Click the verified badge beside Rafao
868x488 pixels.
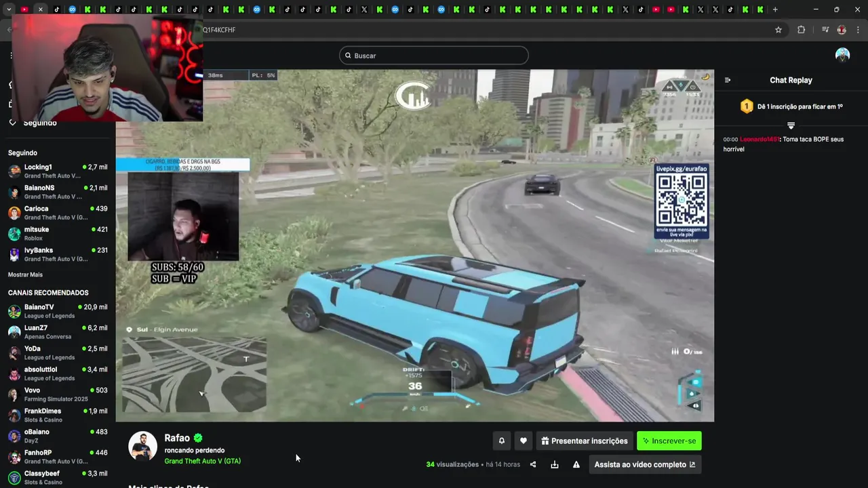pyautogui.click(x=198, y=438)
